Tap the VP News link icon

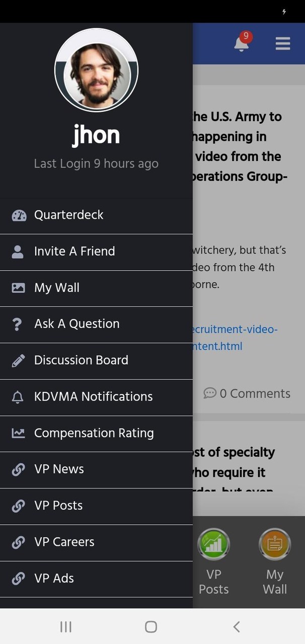pyautogui.click(x=19, y=469)
